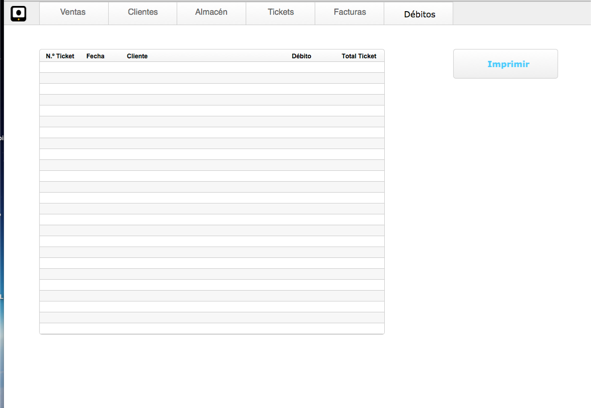
Task: Switch to the Clientes tab
Action: click(x=142, y=13)
